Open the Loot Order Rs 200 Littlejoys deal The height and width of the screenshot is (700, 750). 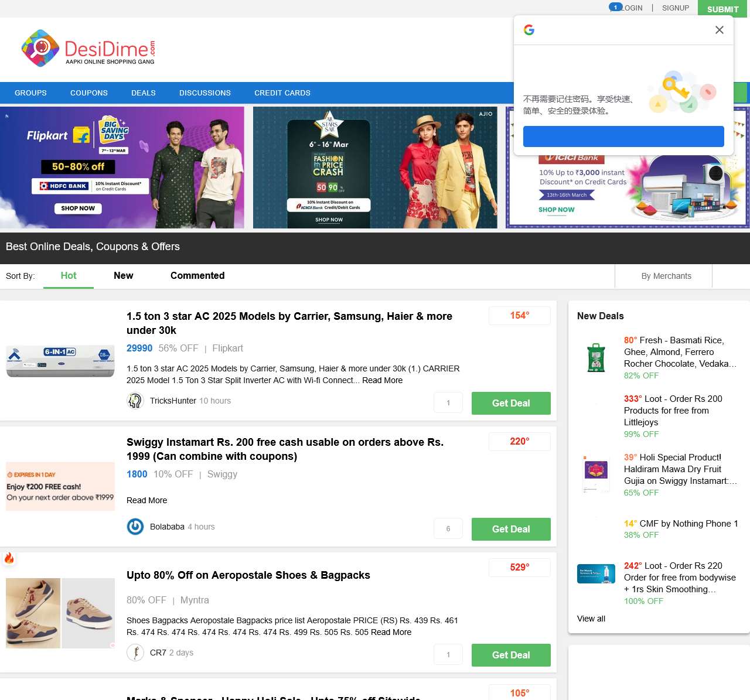point(673,411)
